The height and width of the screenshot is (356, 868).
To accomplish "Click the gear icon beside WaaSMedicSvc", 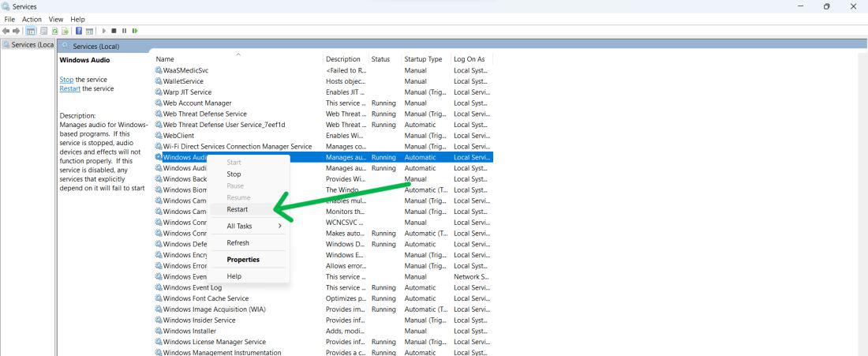I will coord(159,70).
